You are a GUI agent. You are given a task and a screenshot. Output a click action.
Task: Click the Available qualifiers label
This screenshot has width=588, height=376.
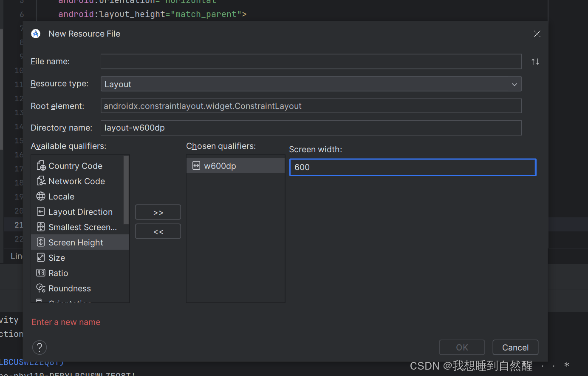click(68, 146)
